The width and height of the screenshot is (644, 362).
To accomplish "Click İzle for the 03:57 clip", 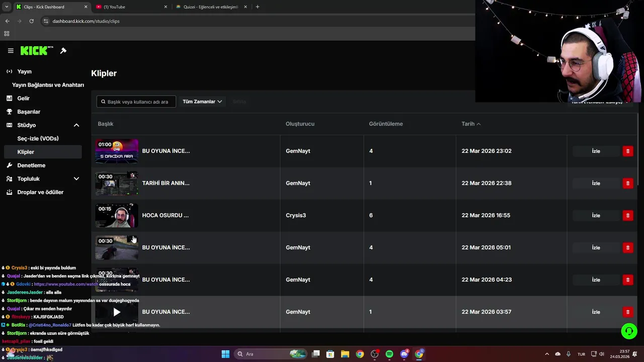I will [x=596, y=312].
